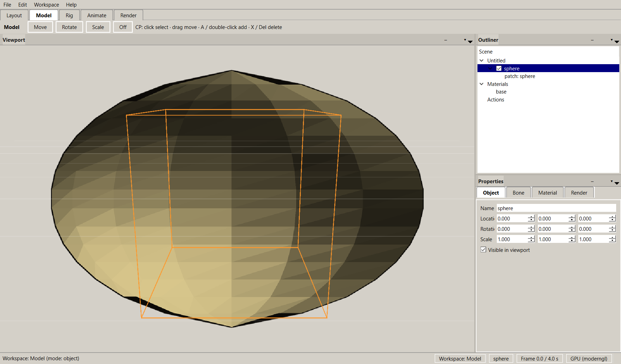Collapse the sphere node chevron in Outliner

pyautogui.click(x=490, y=68)
